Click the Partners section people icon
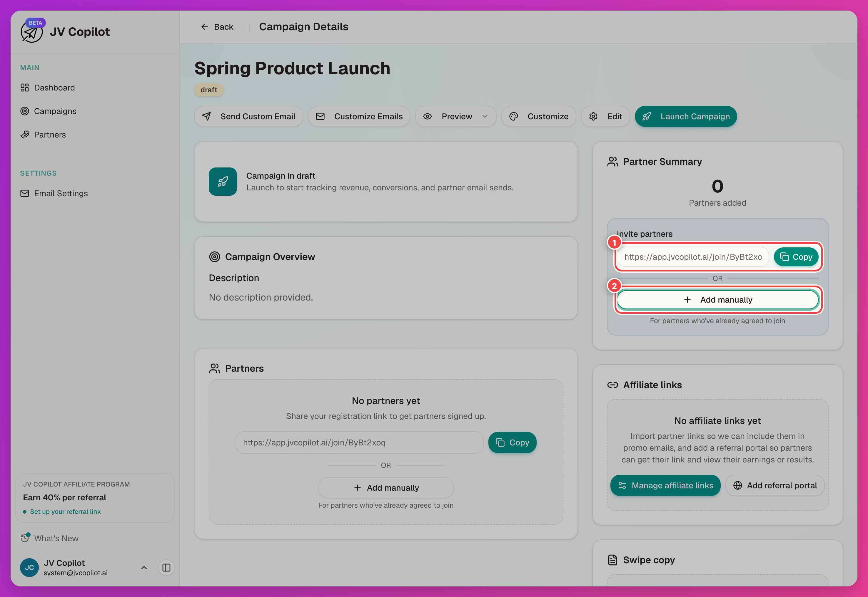 click(214, 368)
